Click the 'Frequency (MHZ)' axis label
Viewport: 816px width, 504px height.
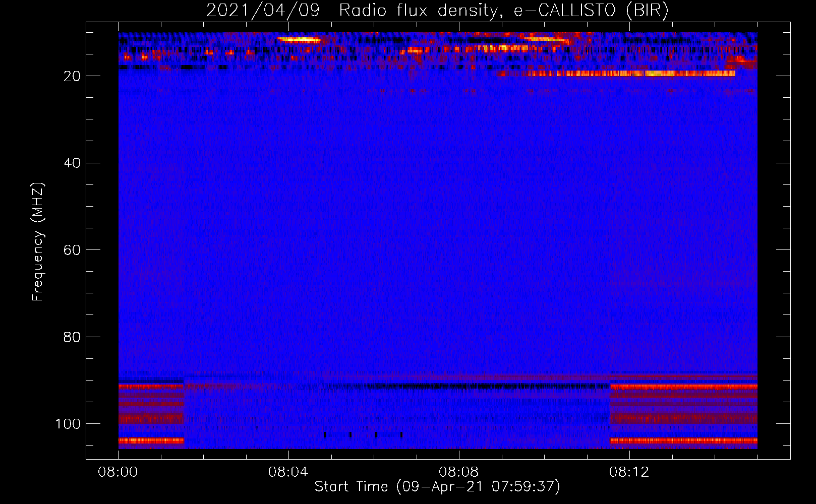(x=38, y=241)
